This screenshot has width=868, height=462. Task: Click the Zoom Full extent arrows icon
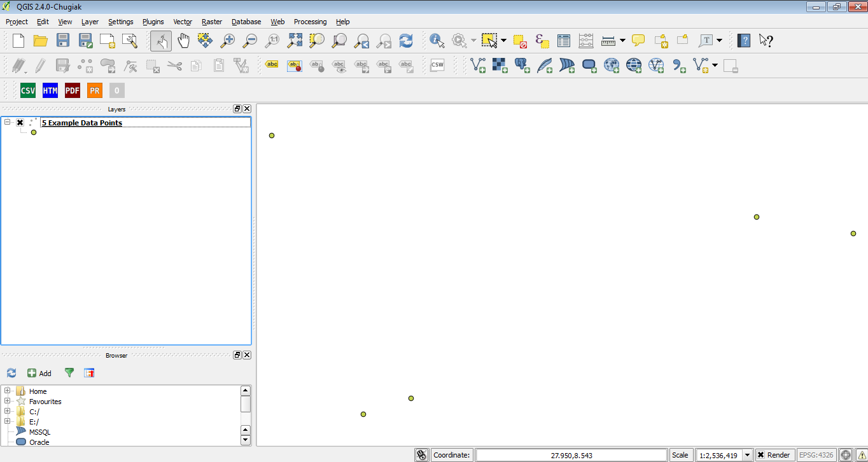[295, 41]
